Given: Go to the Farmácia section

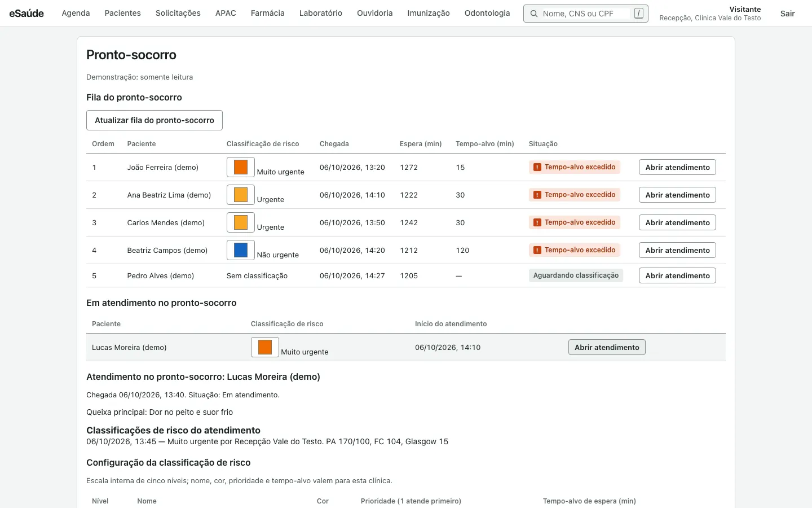Looking at the screenshot, I should (268, 14).
